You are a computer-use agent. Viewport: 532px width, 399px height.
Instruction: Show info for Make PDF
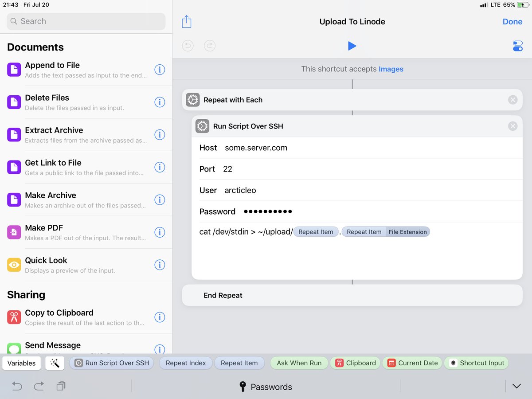tap(160, 232)
